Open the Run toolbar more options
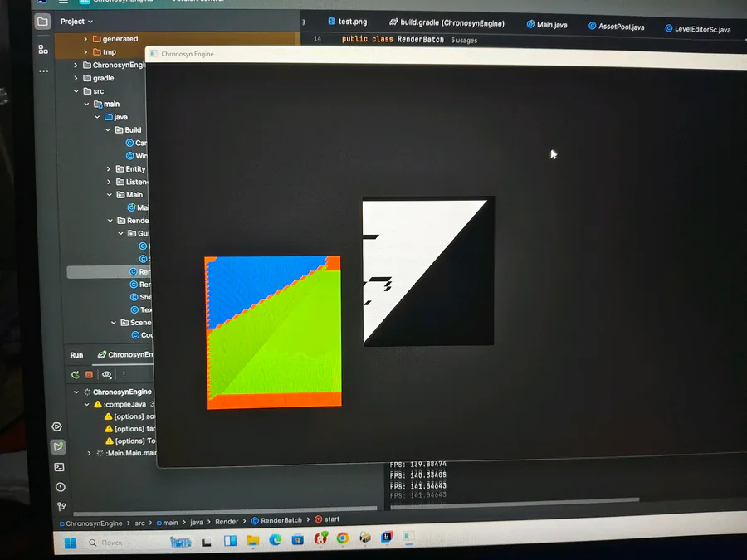This screenshot has width=747, height=560. tap(124, 374)
